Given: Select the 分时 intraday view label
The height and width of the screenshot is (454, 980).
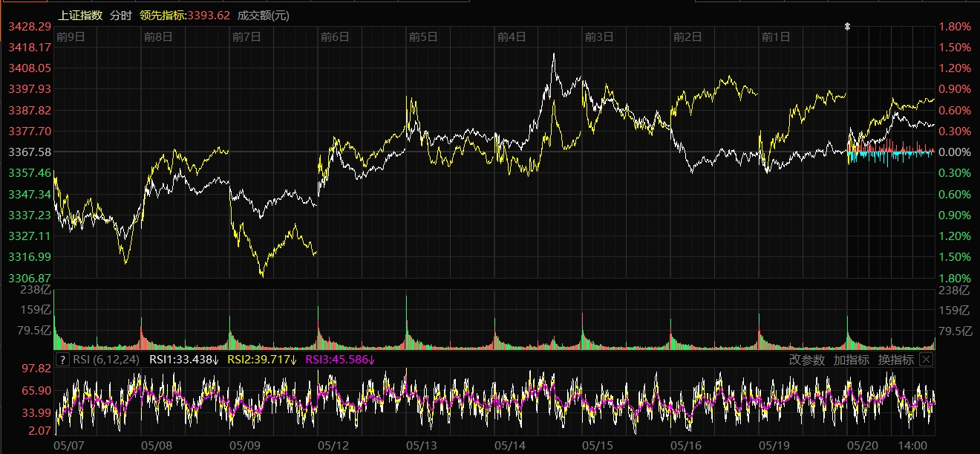Looking at the screenshot, I should [121, 15].
